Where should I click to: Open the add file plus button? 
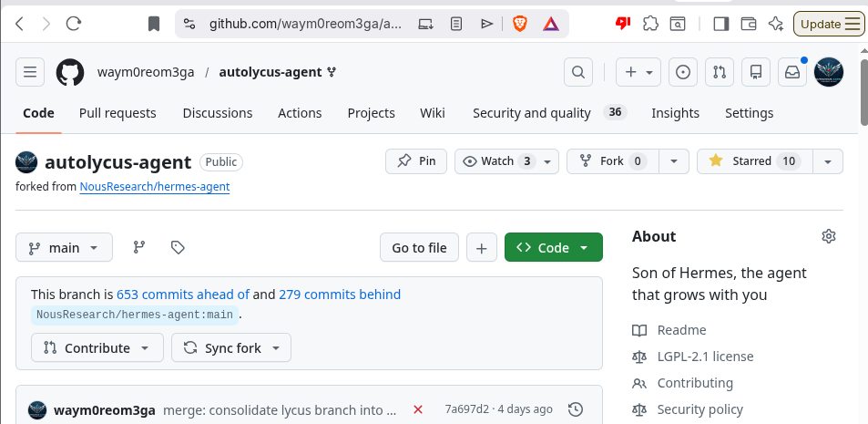click(x=482, y=248)
